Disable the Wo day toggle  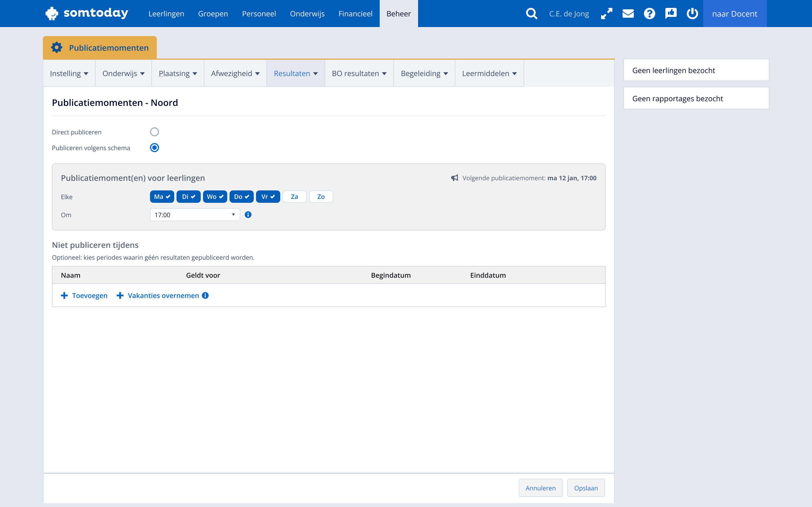pos(215,197)
